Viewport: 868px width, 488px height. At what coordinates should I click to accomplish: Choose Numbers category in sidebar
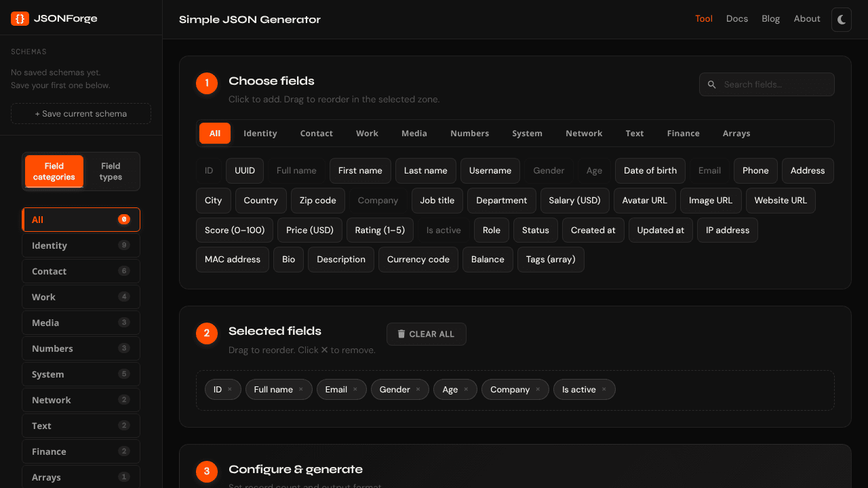point(81,348)
